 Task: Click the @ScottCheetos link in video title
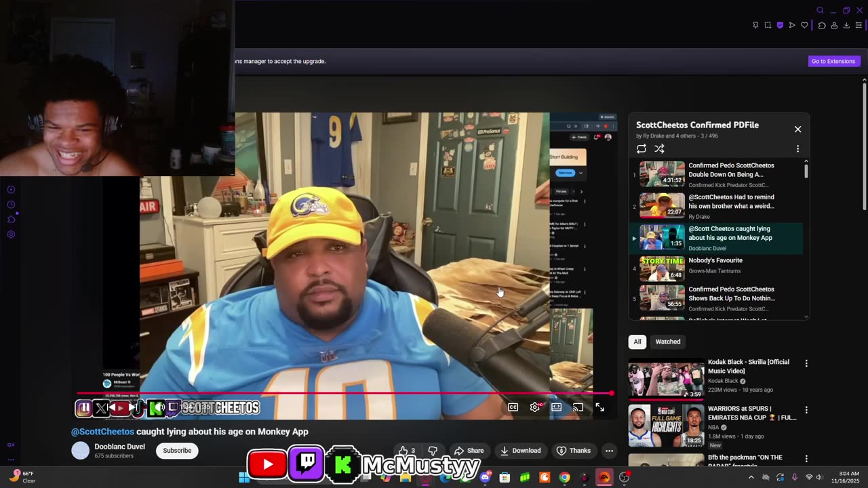pyautogui.click(x=102, y=432)
